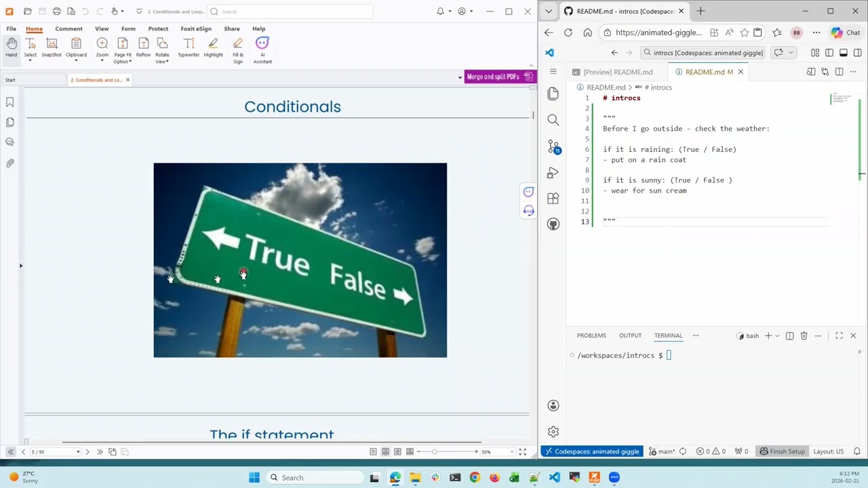Screen dimensions: 868x488
Task: Activate the SnapShot tool
Action: click(x=52, y=47)
